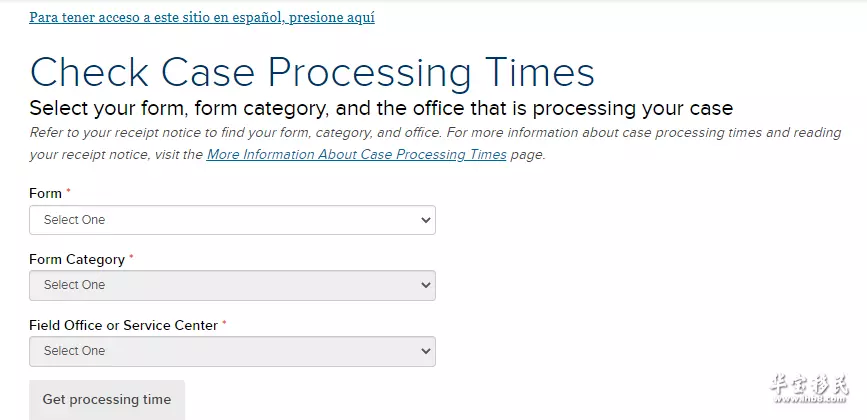Open the Spanish-language site link
Screen dimensions: 867x420
pos(202,18)
